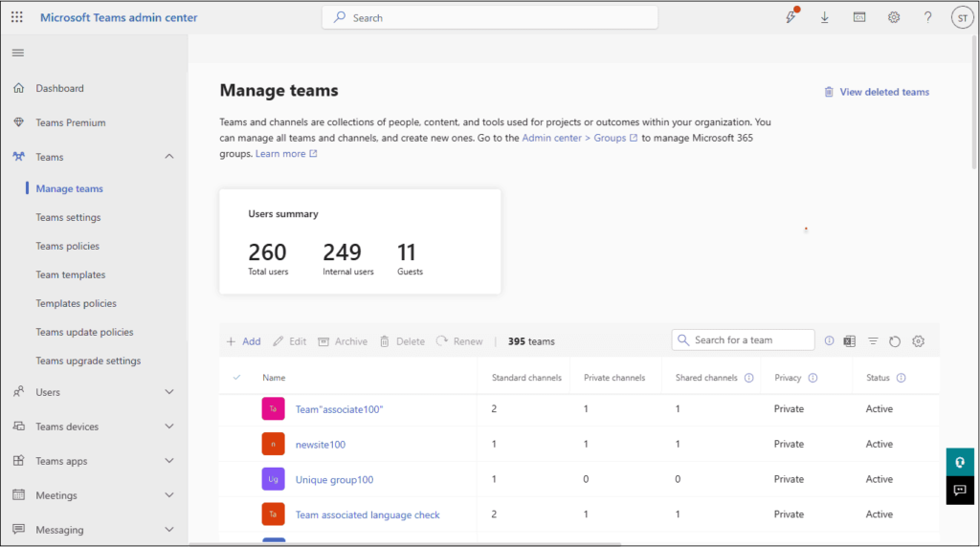Open Templates policies in sidebar
980x547 pixels.
77,303
